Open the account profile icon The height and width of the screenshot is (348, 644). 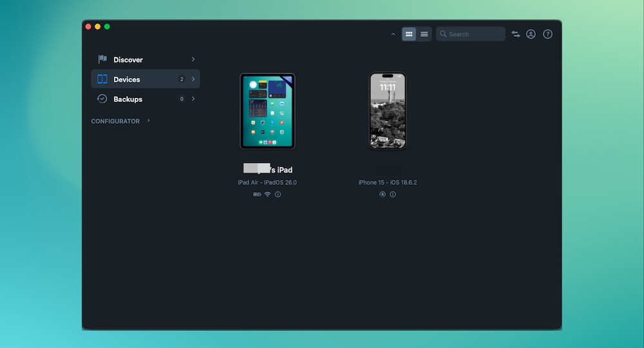point(531,34)
